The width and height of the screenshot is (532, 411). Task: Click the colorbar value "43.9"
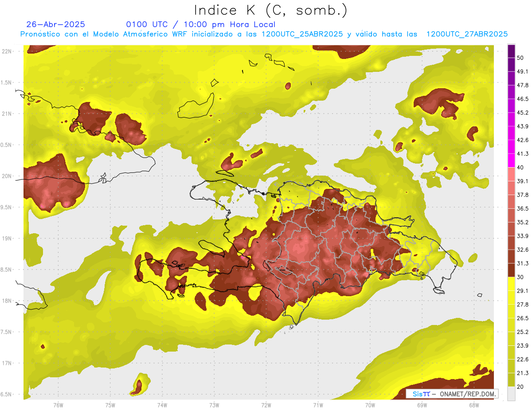coord(523,127)
